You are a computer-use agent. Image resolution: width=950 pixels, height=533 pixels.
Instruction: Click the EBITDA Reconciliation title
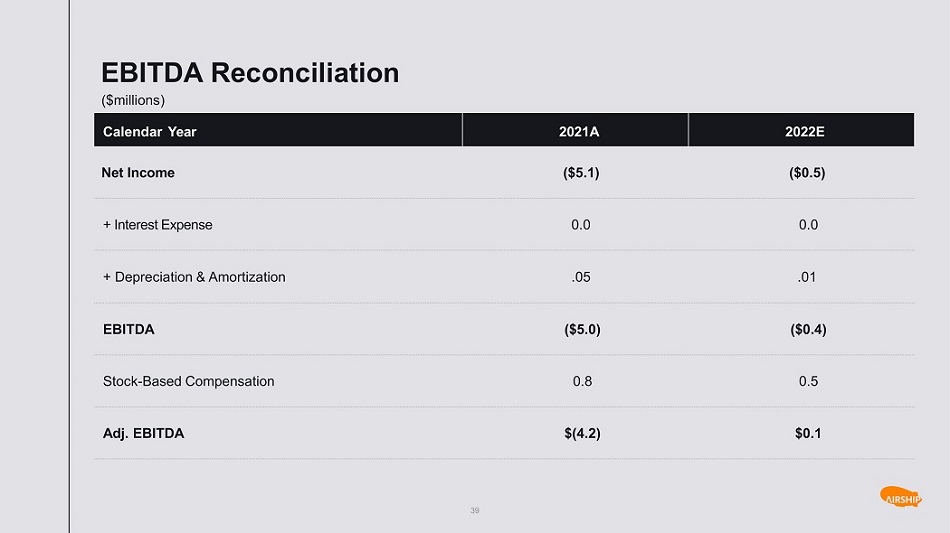click(x=250, y=73)
